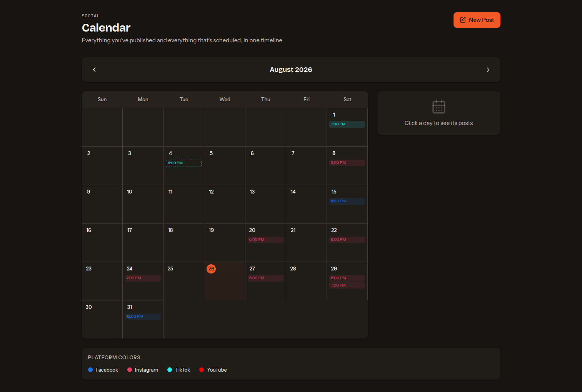
Task: Click the New Post button
Action: pos(477,20)
